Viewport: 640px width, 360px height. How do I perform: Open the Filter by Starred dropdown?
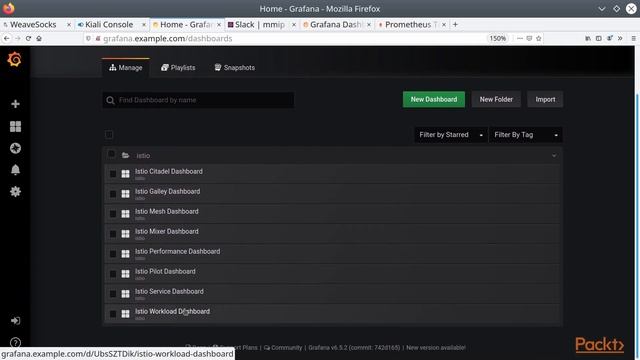pos(451,135)
